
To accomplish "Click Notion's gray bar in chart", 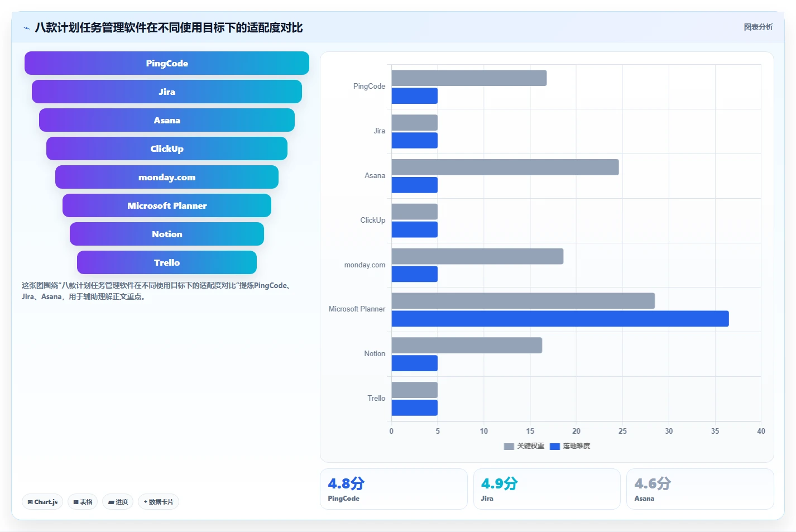I will coord(467,346).
